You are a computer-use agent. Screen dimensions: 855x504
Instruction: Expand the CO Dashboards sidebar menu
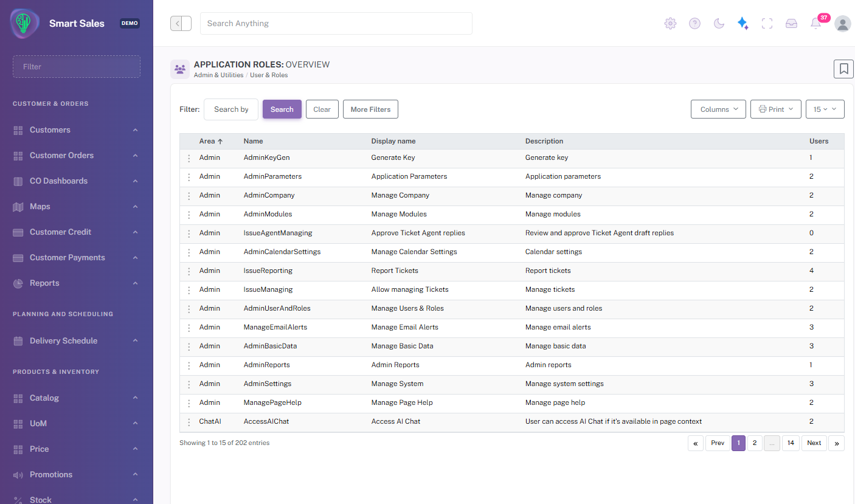tap(76, 181)
